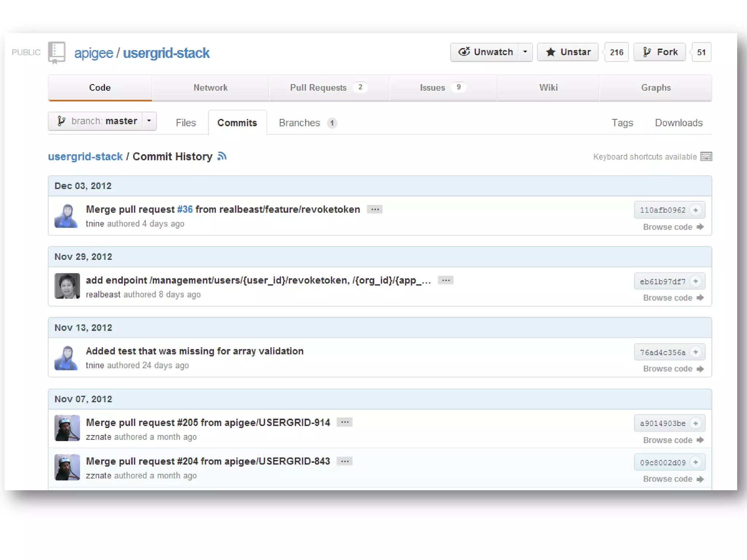This screenshot has height=560, width=747.
Task: Click realbeast's avatar thumbnail
Action: tap(67, 286)
